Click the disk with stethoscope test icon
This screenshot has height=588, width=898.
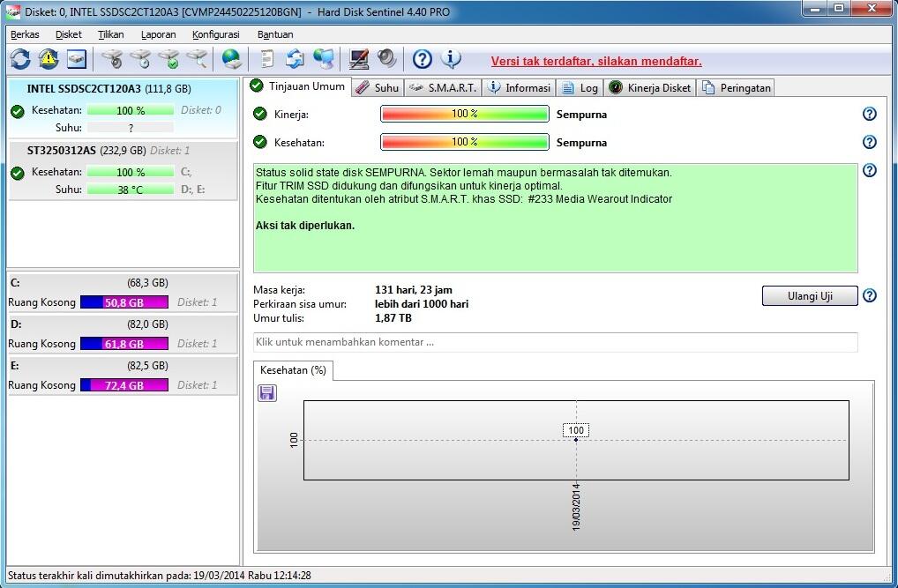112,59
